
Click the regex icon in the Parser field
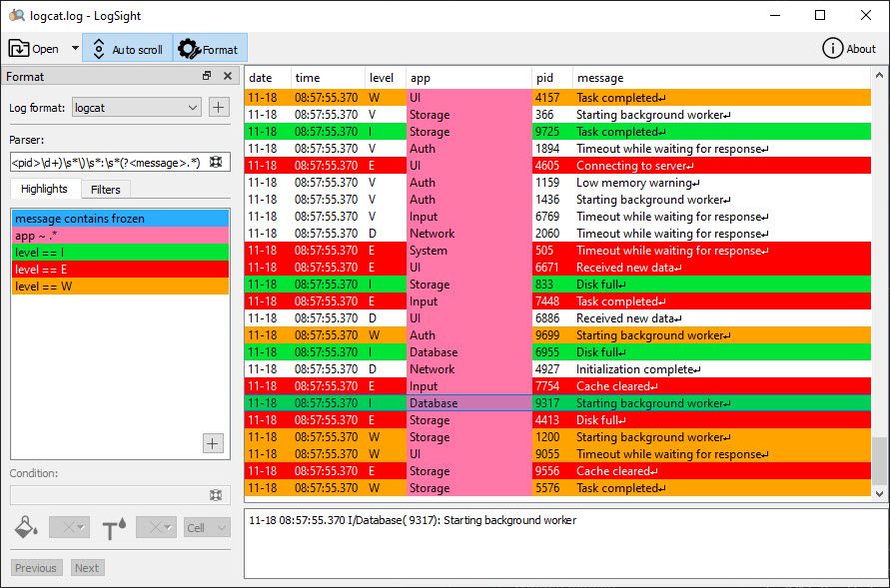[216, 160]
